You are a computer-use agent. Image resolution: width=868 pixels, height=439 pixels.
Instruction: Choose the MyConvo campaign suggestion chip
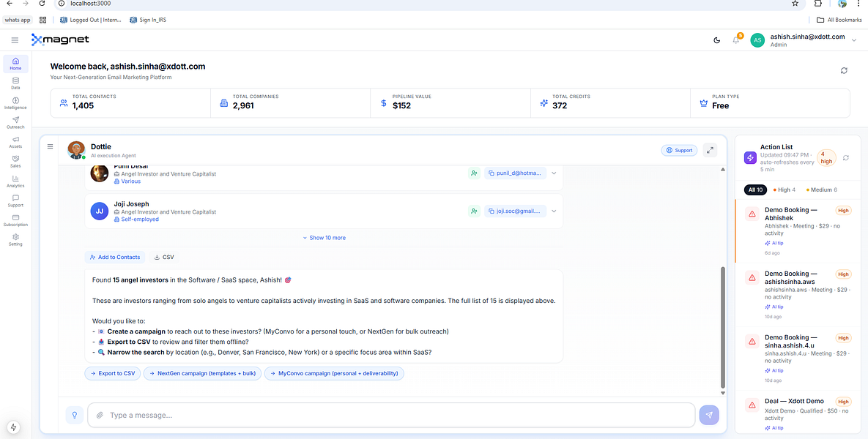(334, 373)
